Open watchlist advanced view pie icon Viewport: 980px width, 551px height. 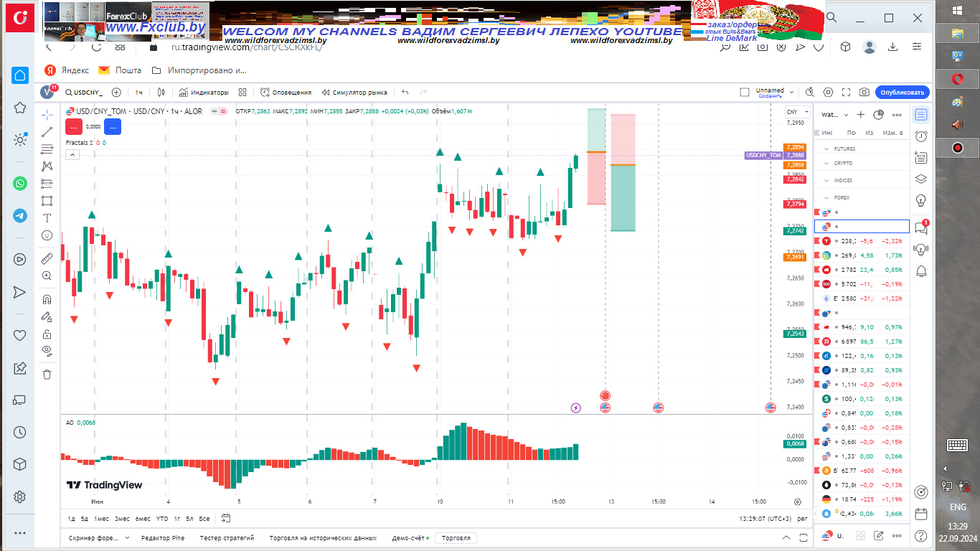coord(878,115)
